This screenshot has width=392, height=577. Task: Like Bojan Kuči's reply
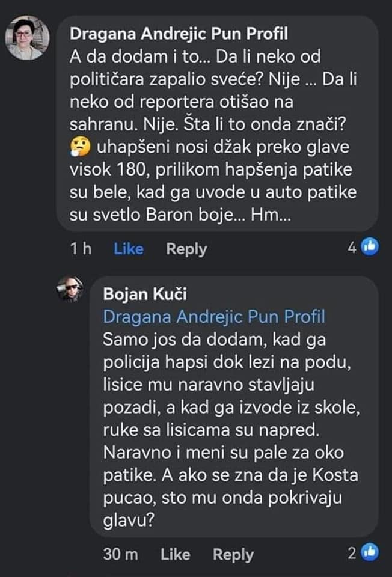(x=175, y=555)
